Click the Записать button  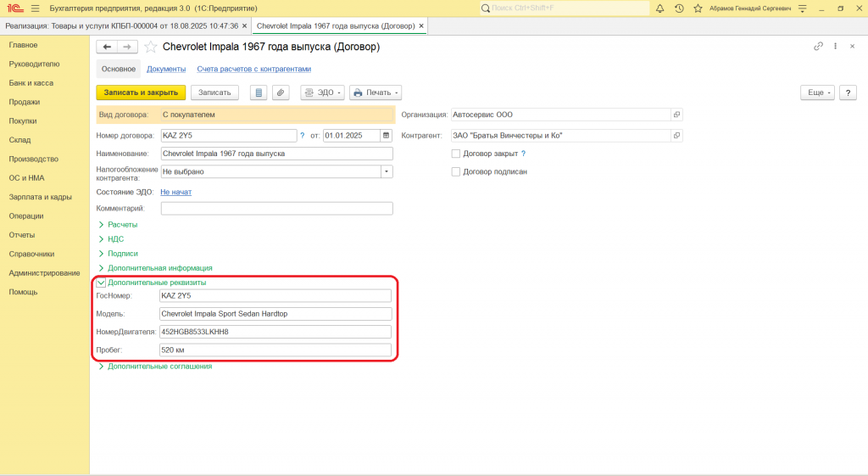click(214, 92)
